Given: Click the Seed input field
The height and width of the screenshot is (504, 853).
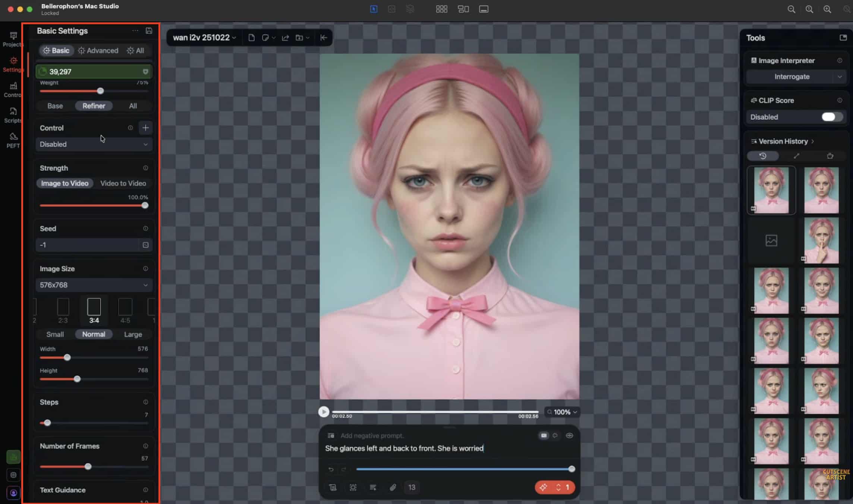Looking at the screenshot, I should (88, 245).
